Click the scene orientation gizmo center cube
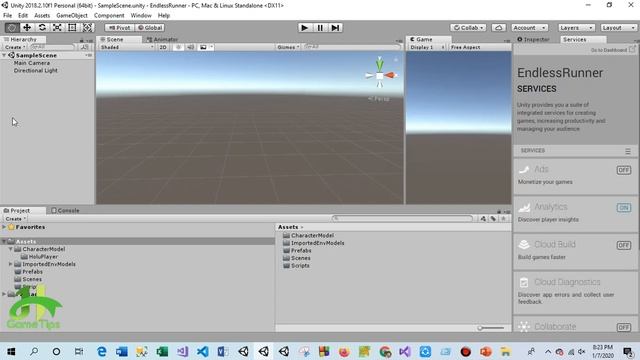This screenshot has height=360, width=640. [x=380, y=76]
